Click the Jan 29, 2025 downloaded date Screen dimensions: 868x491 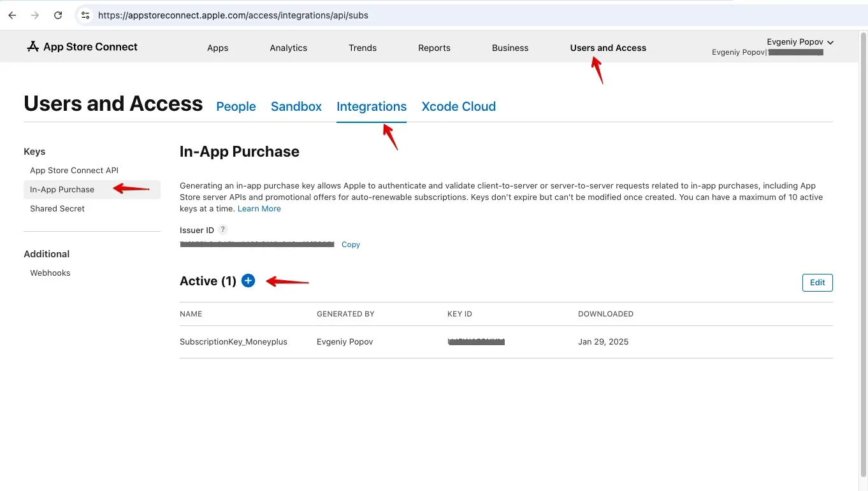click(x=603, y=342)
